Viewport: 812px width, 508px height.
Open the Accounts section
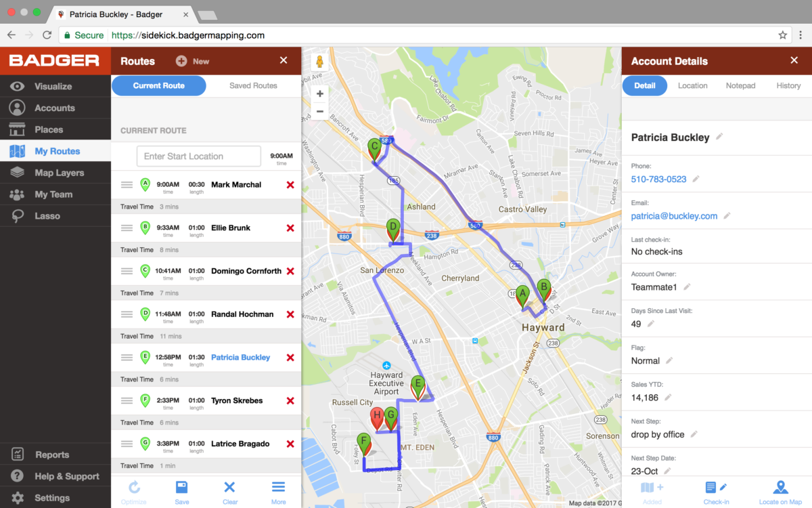point(41,107)
